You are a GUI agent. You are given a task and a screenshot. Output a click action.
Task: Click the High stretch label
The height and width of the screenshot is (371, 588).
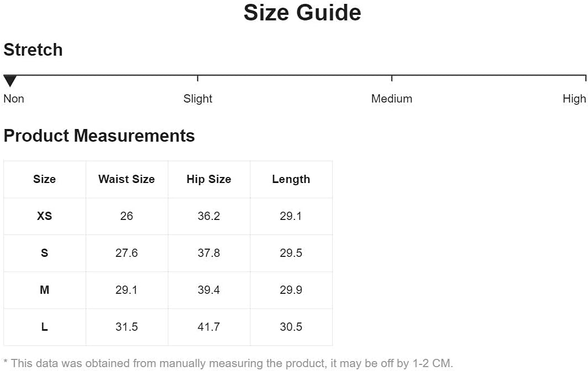pos(574,99)
